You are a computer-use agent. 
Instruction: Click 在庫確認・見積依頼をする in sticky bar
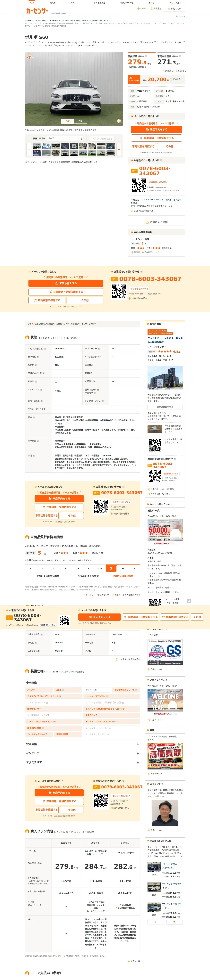[x=140, y=617]
